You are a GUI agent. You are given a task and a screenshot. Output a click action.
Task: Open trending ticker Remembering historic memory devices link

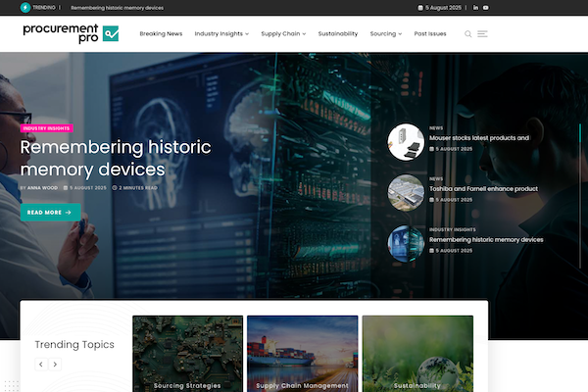(117, 8)
